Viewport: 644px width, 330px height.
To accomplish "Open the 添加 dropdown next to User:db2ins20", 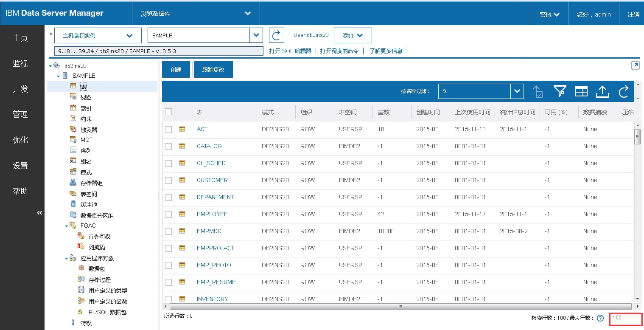I will (x=353, y=35).
